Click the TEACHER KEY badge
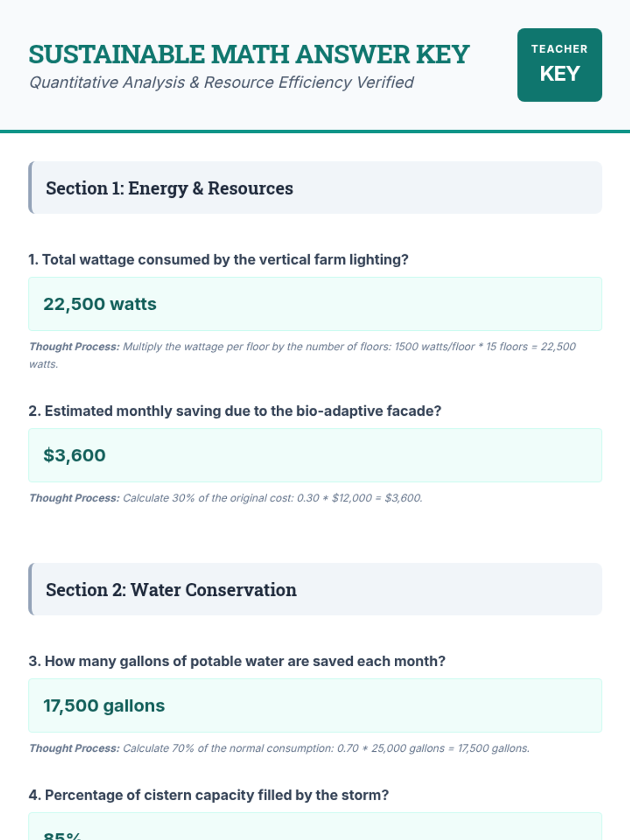 click(559, 65)
